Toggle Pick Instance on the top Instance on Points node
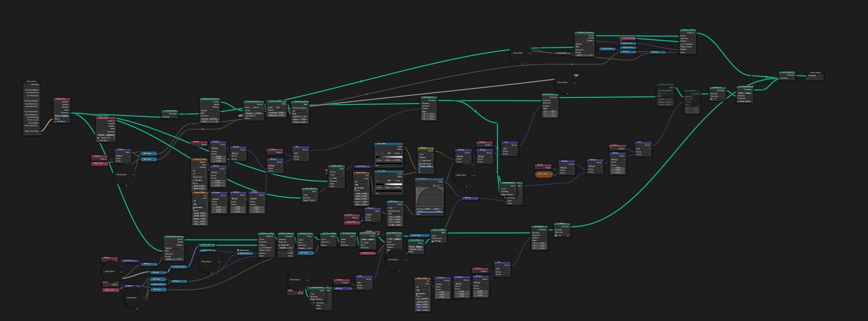 (681, 44)
